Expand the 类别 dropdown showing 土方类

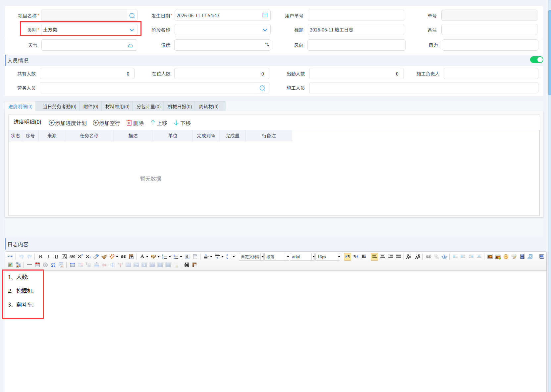(89, 30)
